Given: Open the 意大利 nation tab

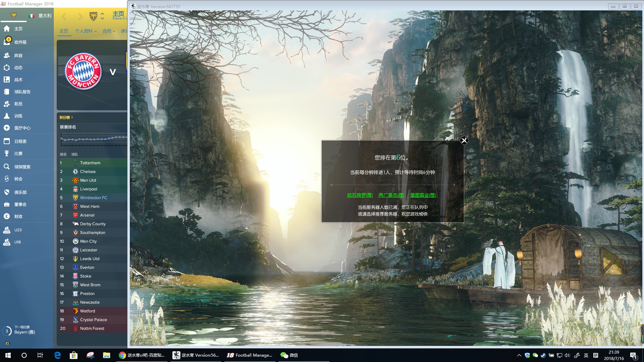Looking at the screenshot, I should [40, 16].
